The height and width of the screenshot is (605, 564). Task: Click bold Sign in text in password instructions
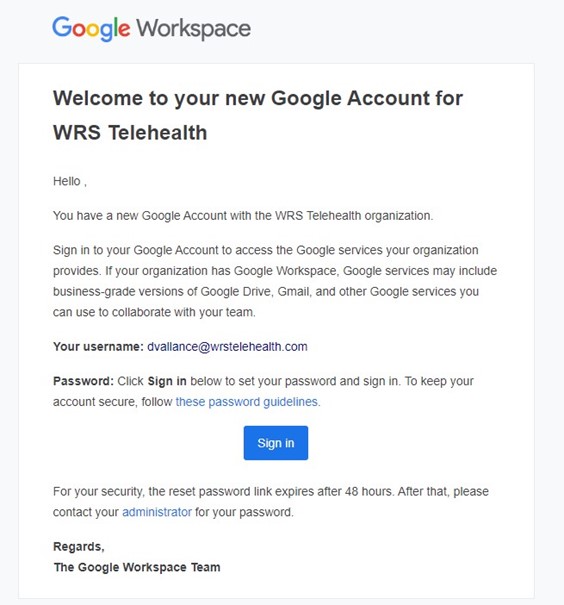click(x=167, y=381)
